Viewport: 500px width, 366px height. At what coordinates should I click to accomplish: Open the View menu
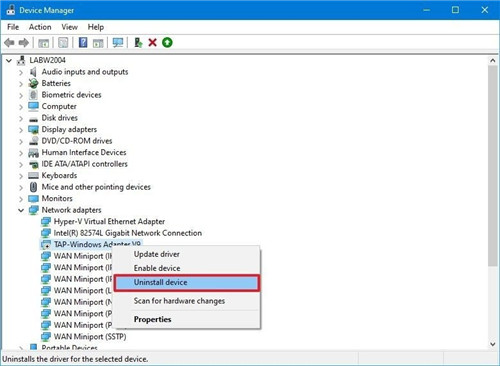[69, 27]
